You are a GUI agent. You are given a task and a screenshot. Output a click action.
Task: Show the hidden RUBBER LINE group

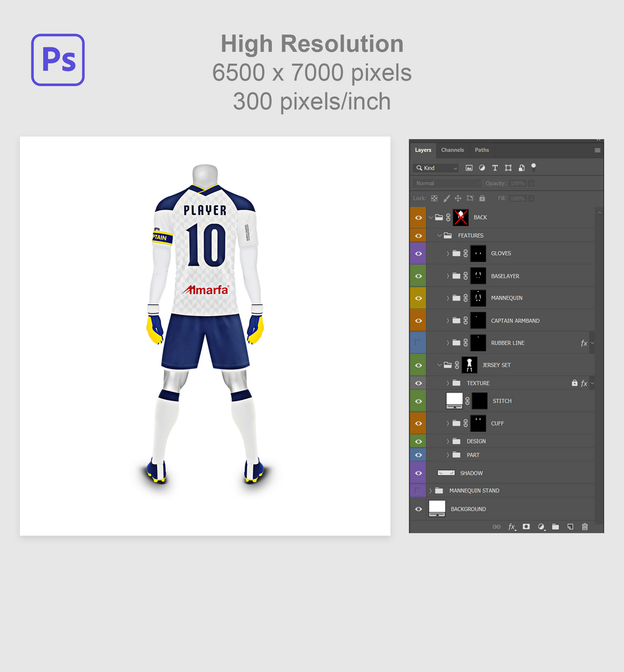tap(418, 343)
